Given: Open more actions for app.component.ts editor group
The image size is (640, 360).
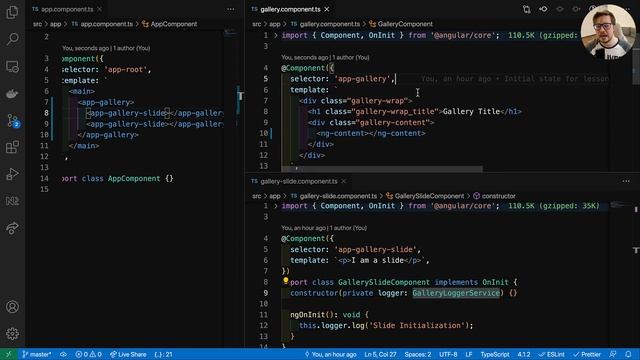Looking at the screenshot, I should pos(231,9).
